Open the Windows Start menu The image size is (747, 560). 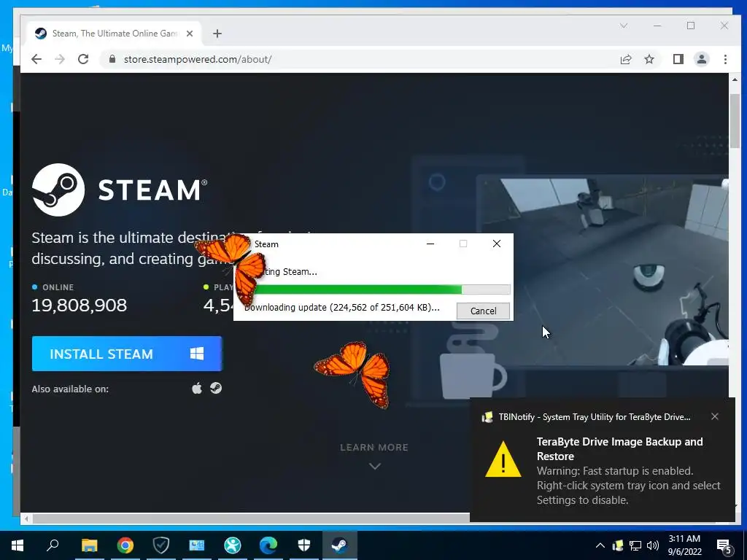coord(18,545)
